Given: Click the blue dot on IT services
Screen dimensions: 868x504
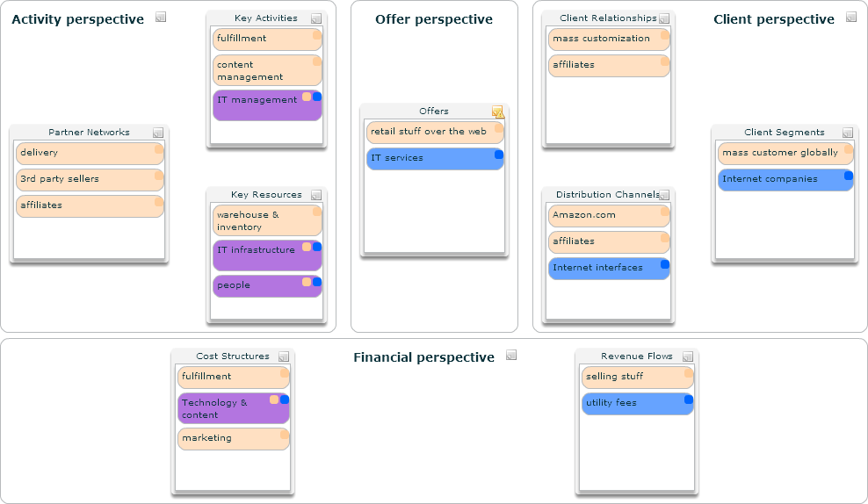Looking at the screenshot, I should coord(498,155).
